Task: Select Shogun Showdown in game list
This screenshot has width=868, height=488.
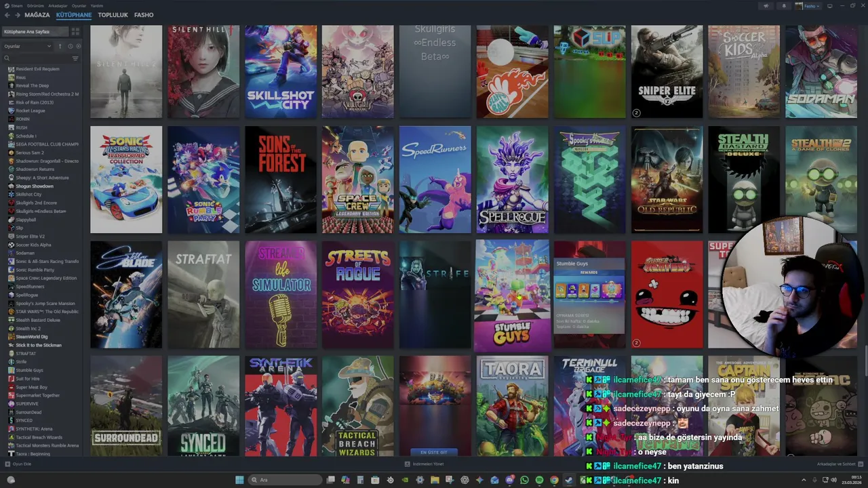Action: click(35, 186)
